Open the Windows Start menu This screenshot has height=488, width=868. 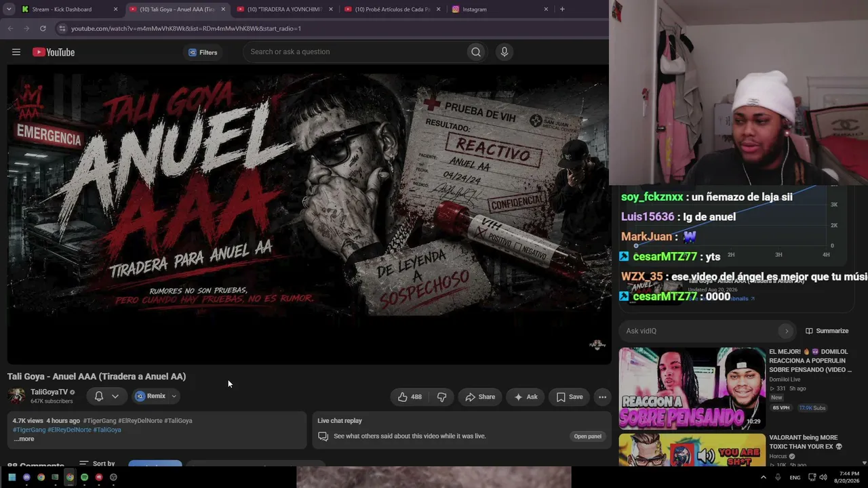tap(12, 477)
